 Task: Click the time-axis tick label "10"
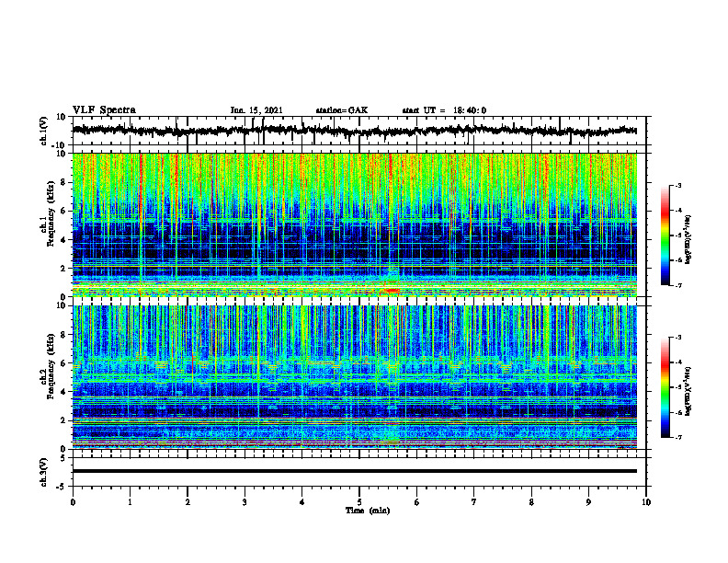coord(646,502)
